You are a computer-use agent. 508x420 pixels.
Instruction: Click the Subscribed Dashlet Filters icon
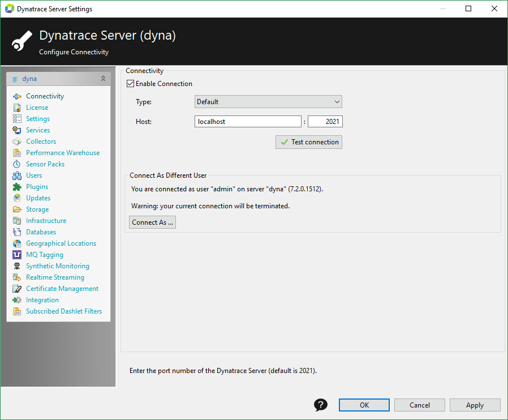17,311
